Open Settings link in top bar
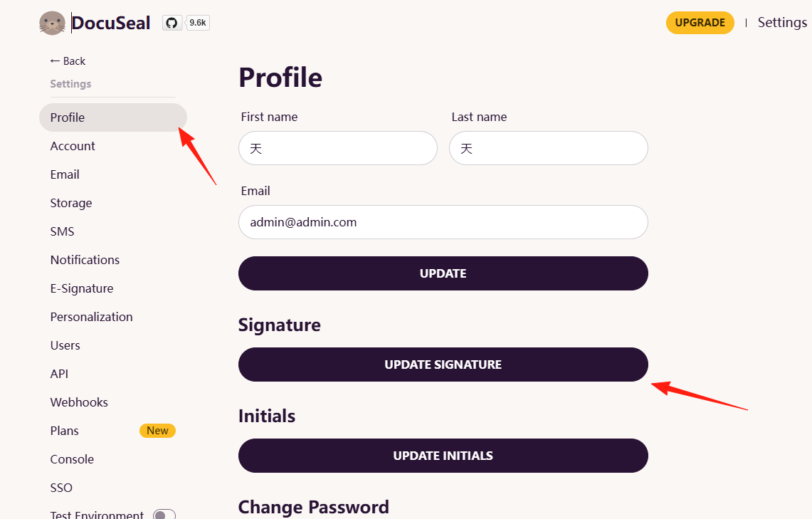812x519 pixels. [x=782, y=22]
